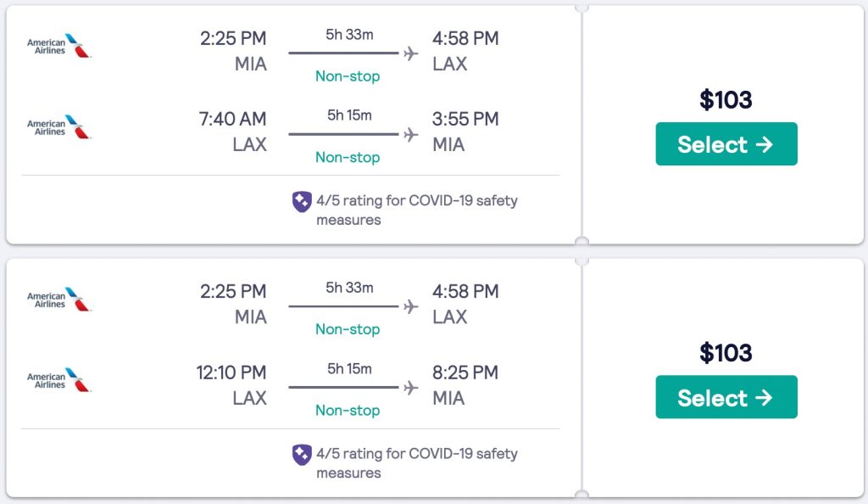Click the airplane icon on the flight arriving 8:25 PM
This screenshot has height=504, width=868.
click(x=411, y=388)
